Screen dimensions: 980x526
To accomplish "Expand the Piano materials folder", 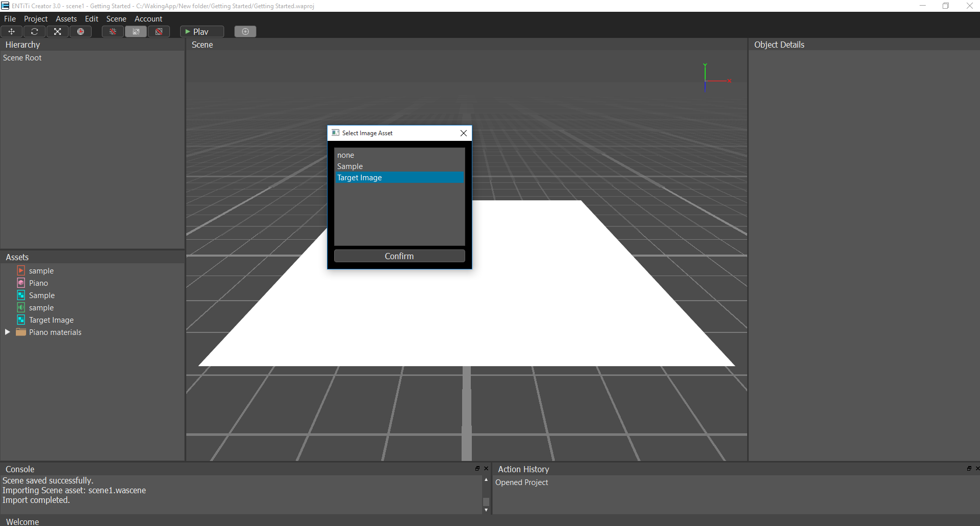I will pyautogui.click(x=7, y=332).
